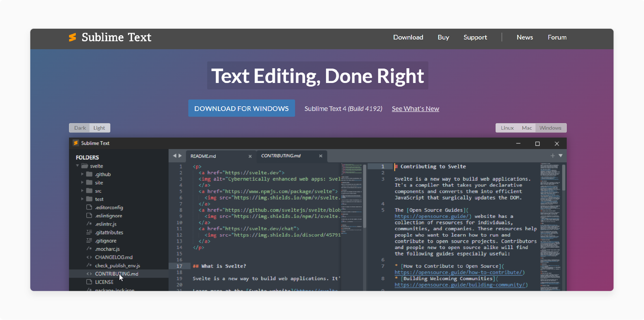Screen dimensions: 644x320
Task: Open the See What's New link
Action: [x=415, y=109]
